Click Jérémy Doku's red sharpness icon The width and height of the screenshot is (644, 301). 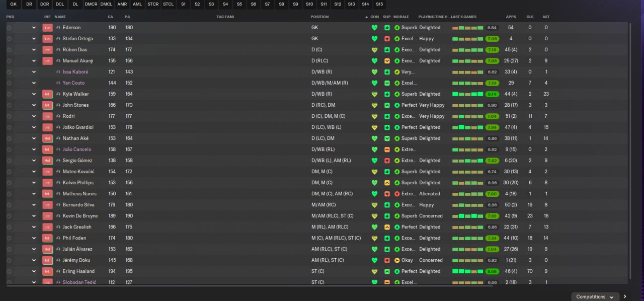click(387, 260)
